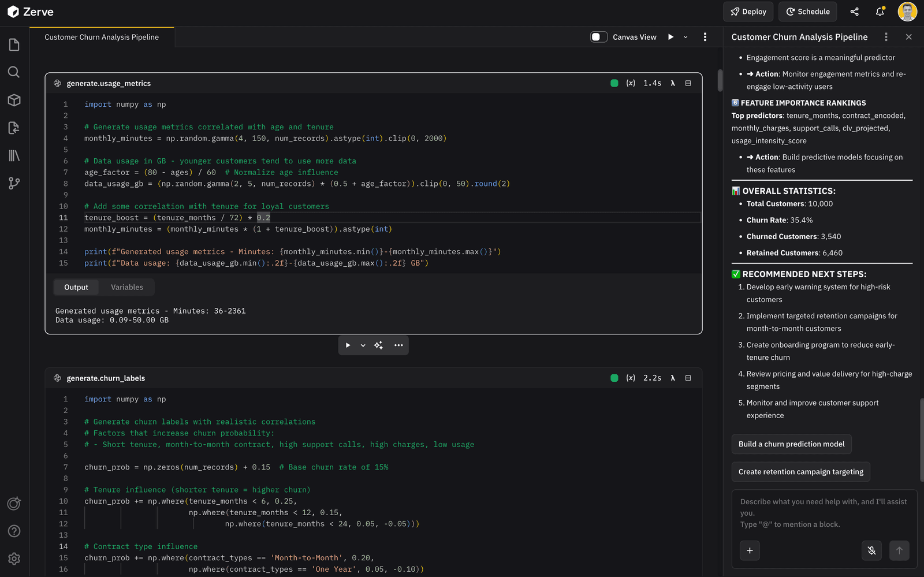
Task: Open the Search panel in the sidebar
Action: [x=14, y=72]
